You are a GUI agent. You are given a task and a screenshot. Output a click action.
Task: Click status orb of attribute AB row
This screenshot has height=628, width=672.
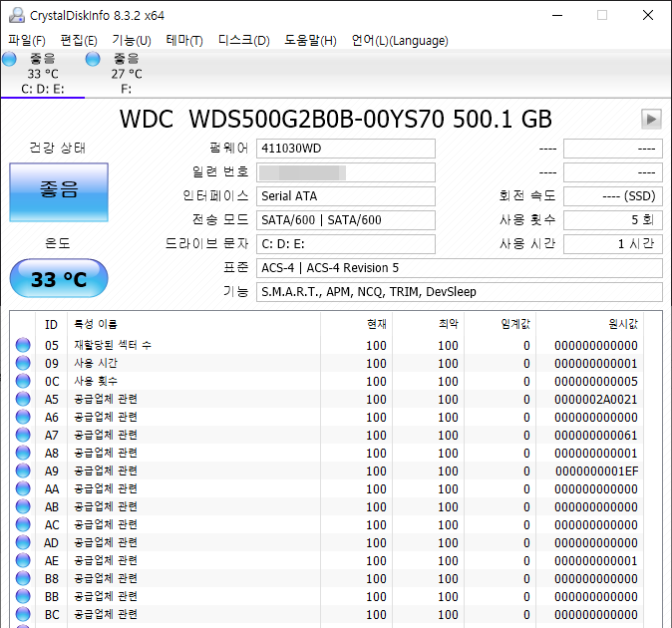click(x=23, y=506)
